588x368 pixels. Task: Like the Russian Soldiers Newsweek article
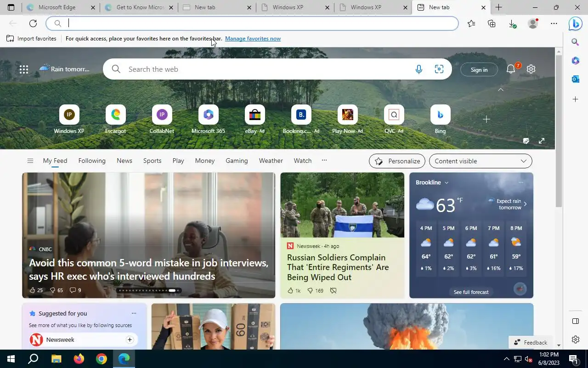click(x=290, y=291)
